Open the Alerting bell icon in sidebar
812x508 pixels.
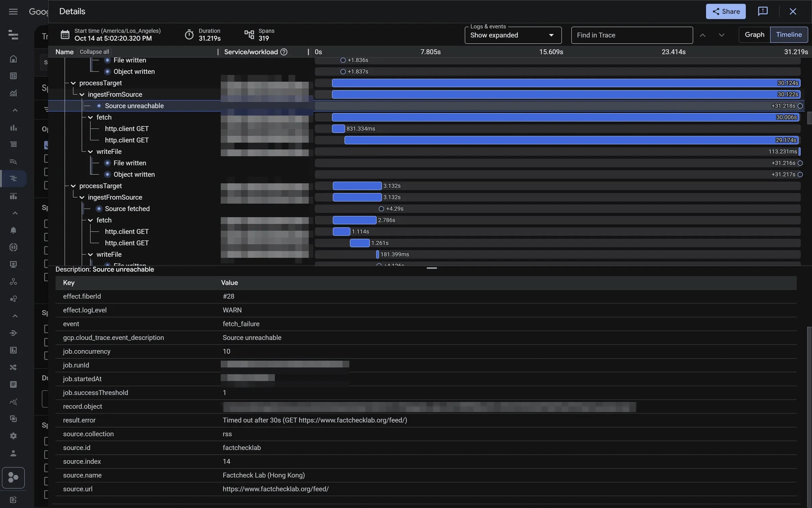(13, 230)
